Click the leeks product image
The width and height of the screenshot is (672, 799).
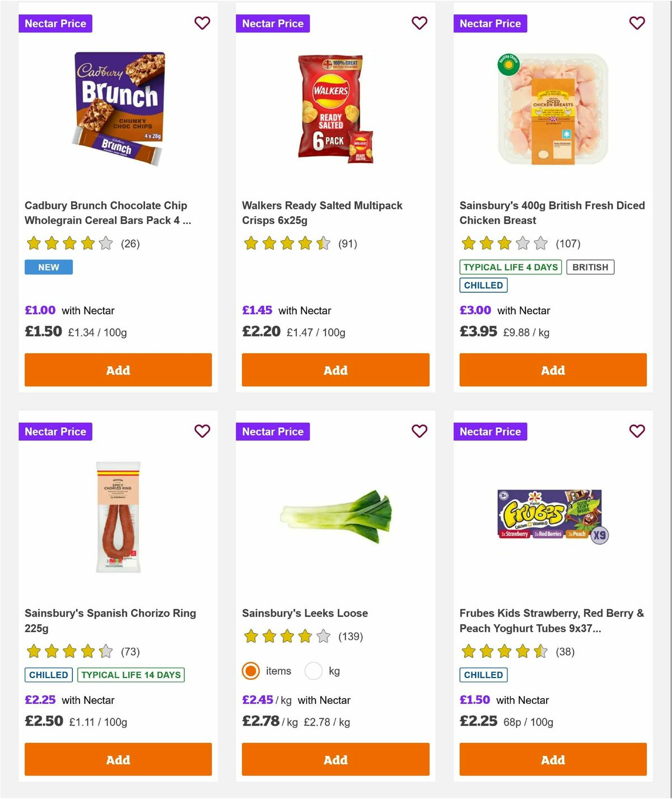(335, 515)
